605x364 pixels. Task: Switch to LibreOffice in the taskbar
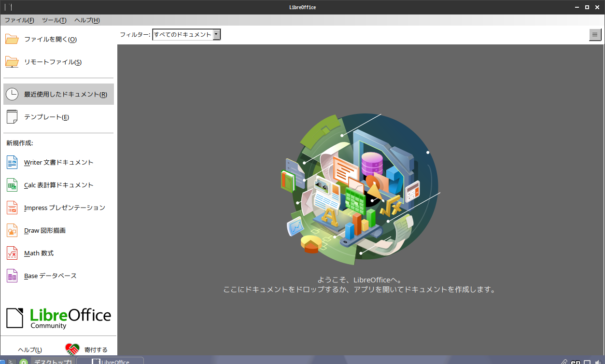click(x=110, y=361)
